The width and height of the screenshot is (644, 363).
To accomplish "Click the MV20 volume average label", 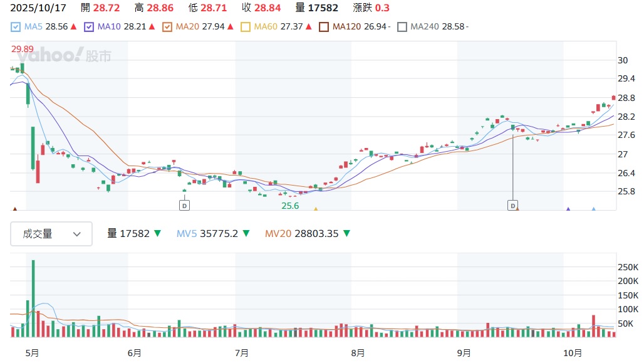I will click(278, 234).
